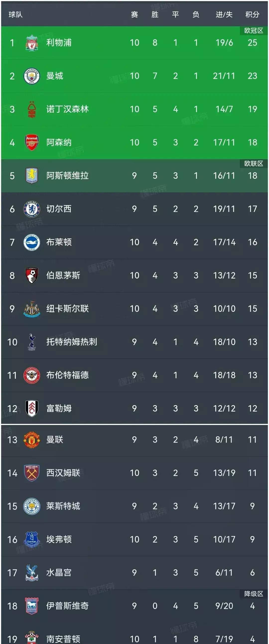Click the Arsenal cannon badge
This screenshot has height=644, width=269.
coord(31,143)
